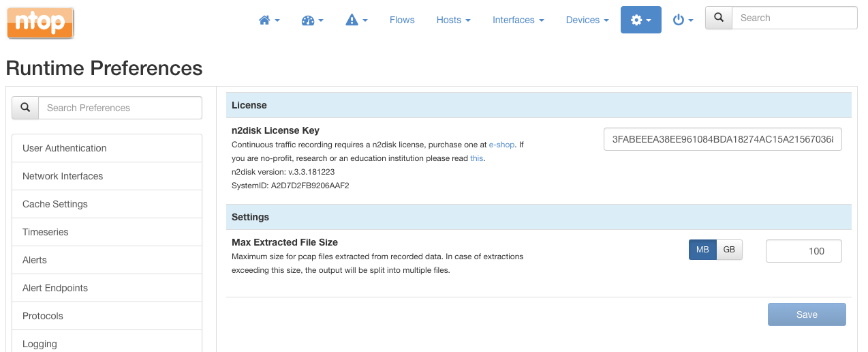
Task: Expand the Devices dropdown menu
Action: (x=587, y=20)
